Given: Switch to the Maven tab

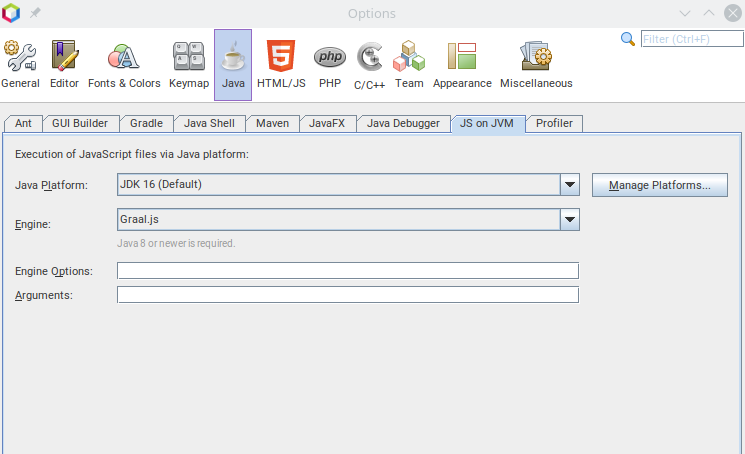Looking at the screenshot, I should point(272,123).
